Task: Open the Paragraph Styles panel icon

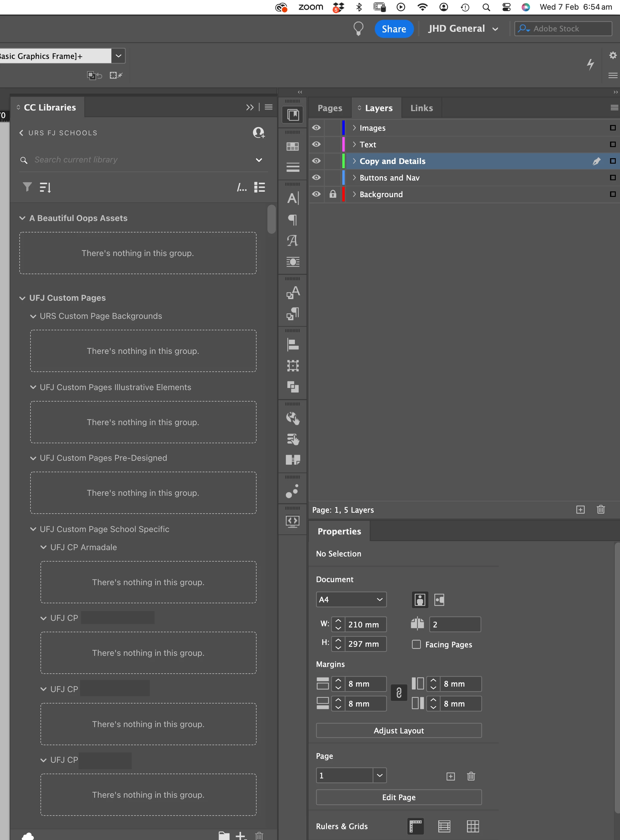Action: (293, 313)
